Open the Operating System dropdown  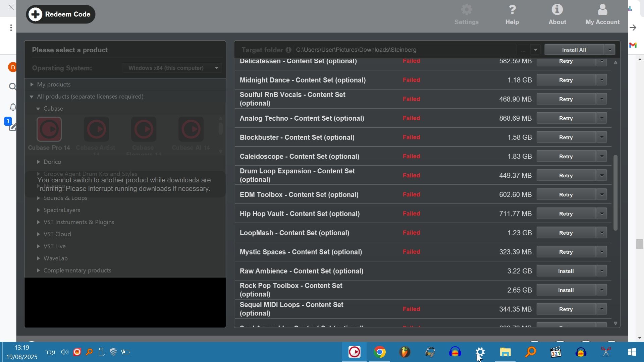(172, 68)
